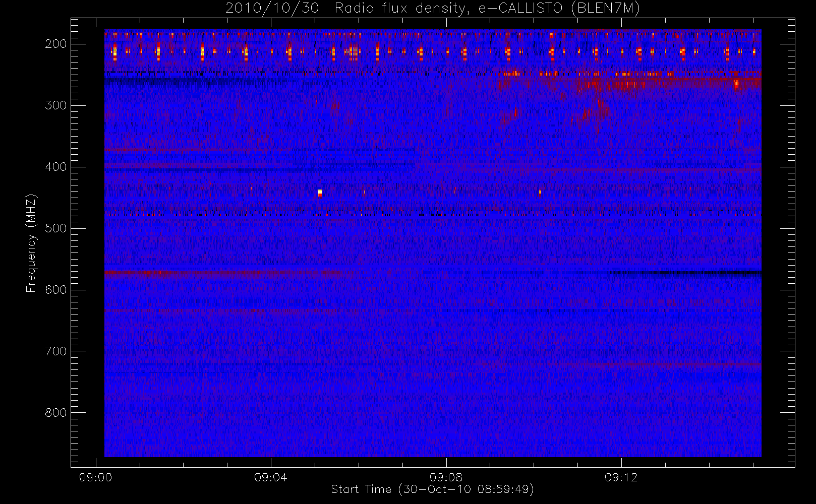Click the 500 frequency tick label
816x504 pixels.
56,228
